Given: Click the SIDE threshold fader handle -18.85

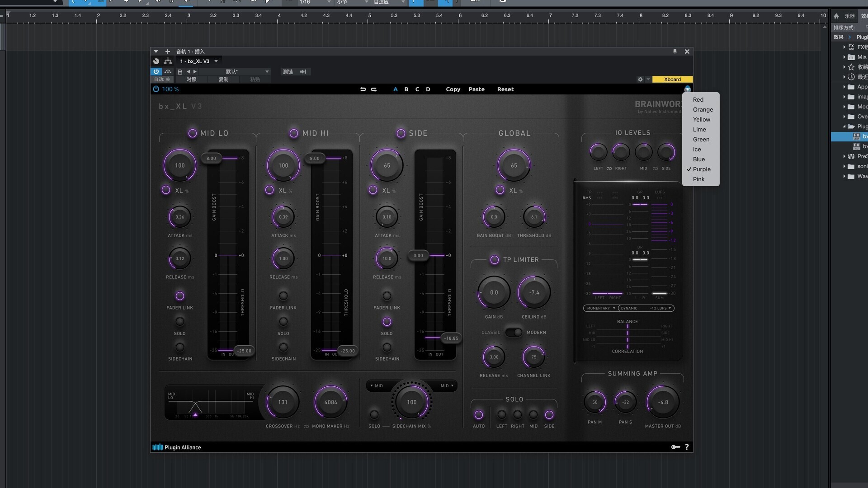Looking at the screenshot, I should (451, 338).
